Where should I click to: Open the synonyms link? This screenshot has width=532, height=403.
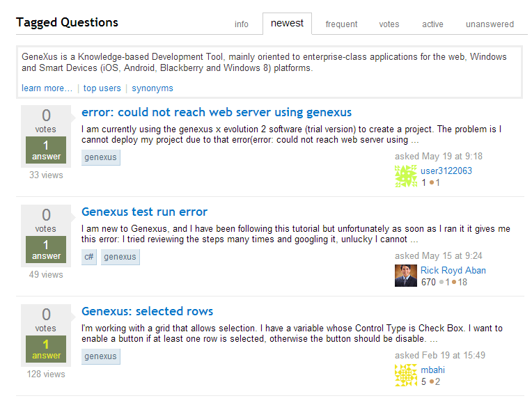(152, 88)
